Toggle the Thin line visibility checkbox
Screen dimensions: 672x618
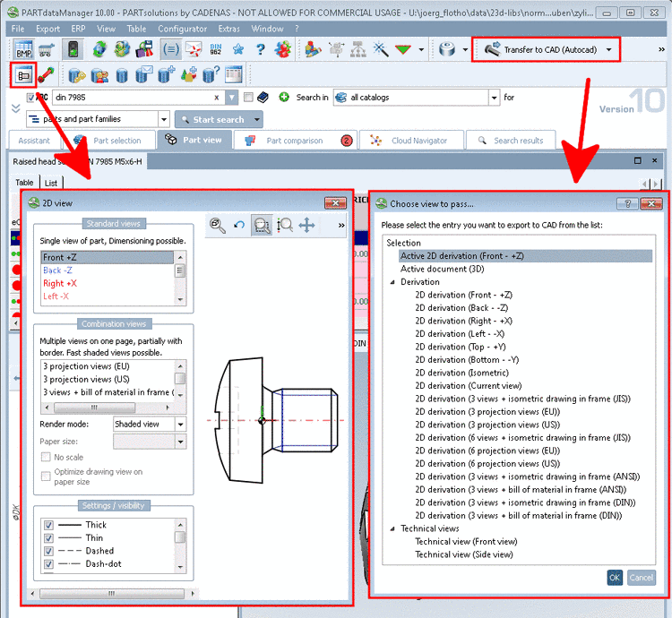49,538
